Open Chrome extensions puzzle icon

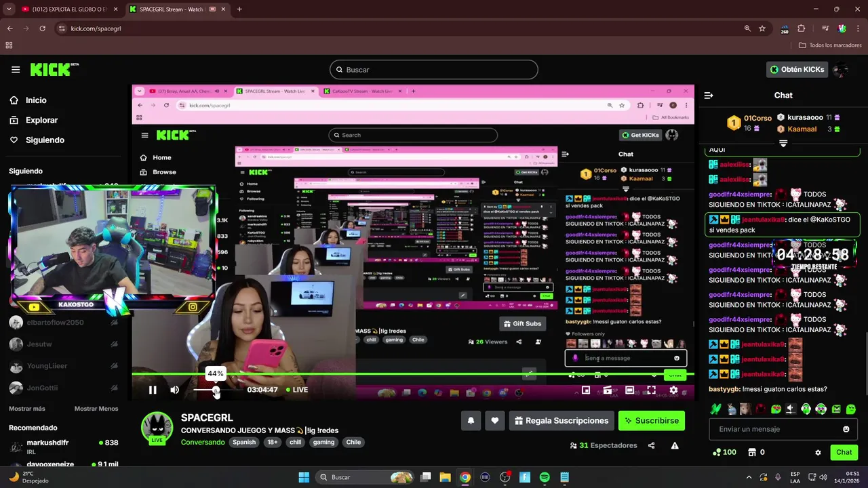coord(801,28)
